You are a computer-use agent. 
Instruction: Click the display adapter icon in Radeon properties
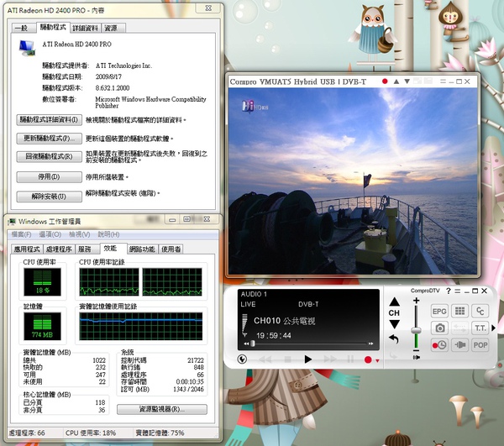pyautogui.click(x=28, y=48)
